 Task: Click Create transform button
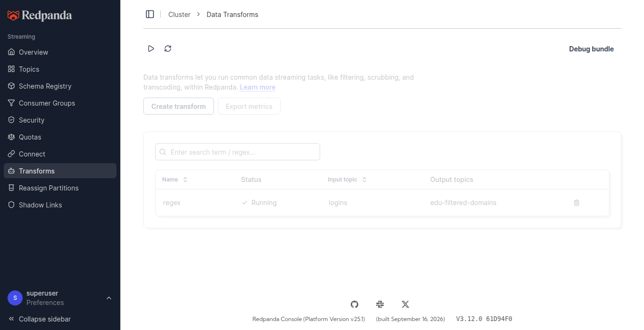coord(179,106)
